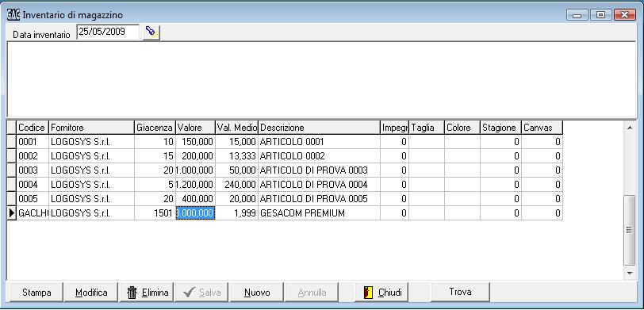
Task: Close the Inventario di magazzino window
Action: click(625, 15)
